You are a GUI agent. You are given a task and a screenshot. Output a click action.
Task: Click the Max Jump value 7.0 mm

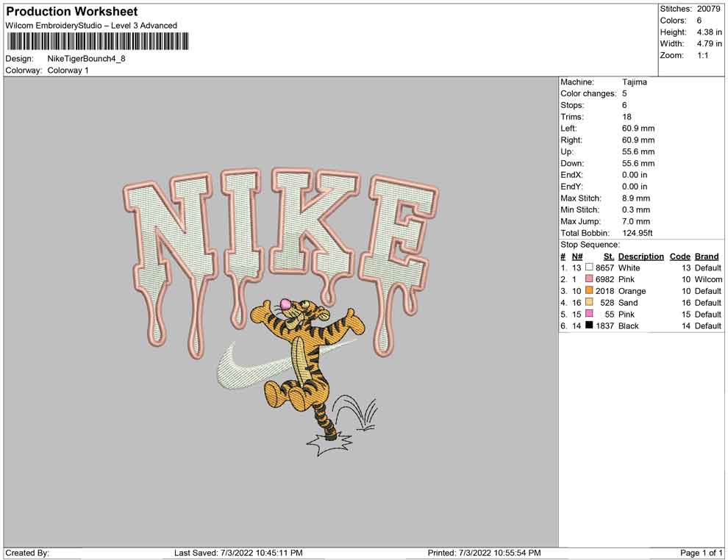click(x=636, y=221)
